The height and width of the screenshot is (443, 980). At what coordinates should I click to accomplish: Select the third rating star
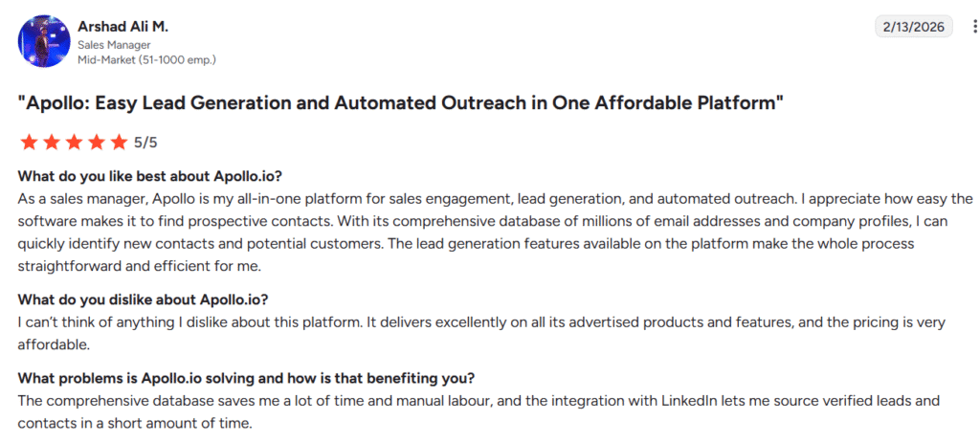[74, 143]
